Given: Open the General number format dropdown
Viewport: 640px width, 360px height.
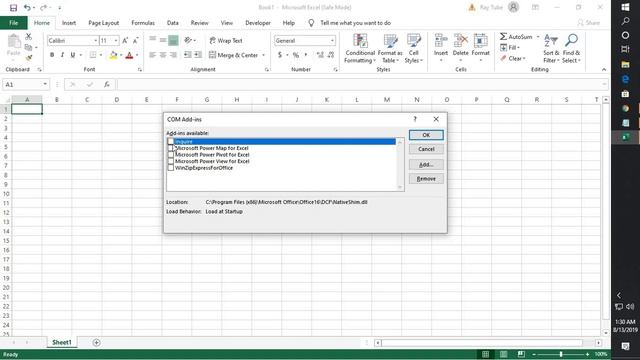Looking at the screenshot, I should [x=332, y=40].
